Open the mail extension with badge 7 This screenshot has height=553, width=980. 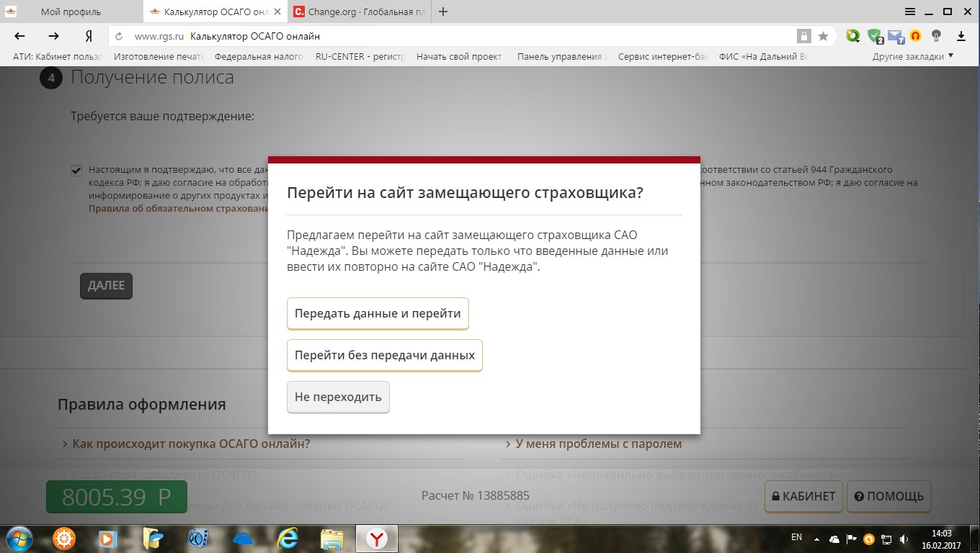[x=896, y=36]
